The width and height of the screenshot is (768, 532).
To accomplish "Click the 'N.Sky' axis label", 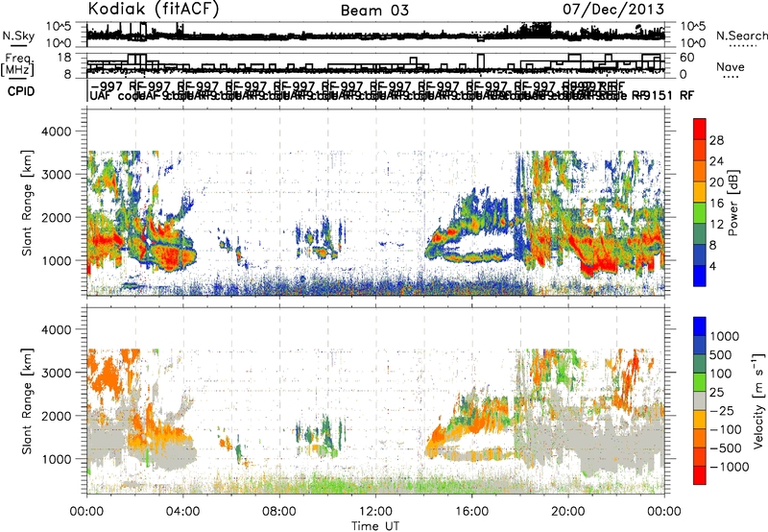I will pos(18,36).
